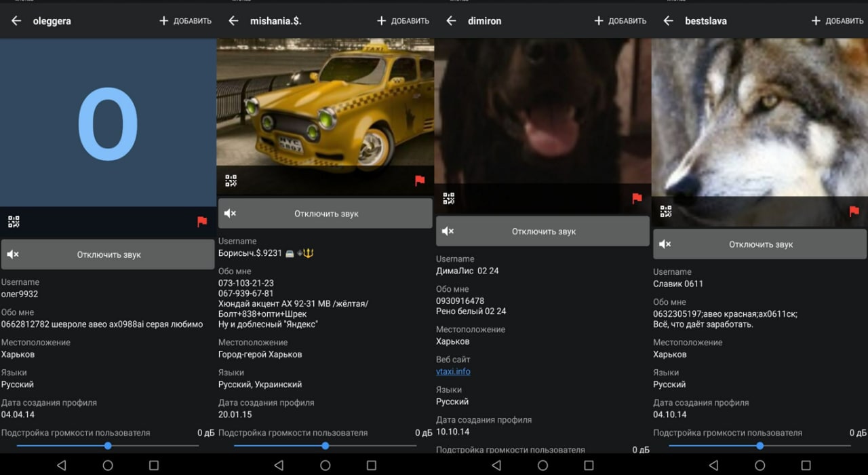Screen dimensions: 868x475
Task: Click the back arrow next to dimiron
Action: point(451,21)
